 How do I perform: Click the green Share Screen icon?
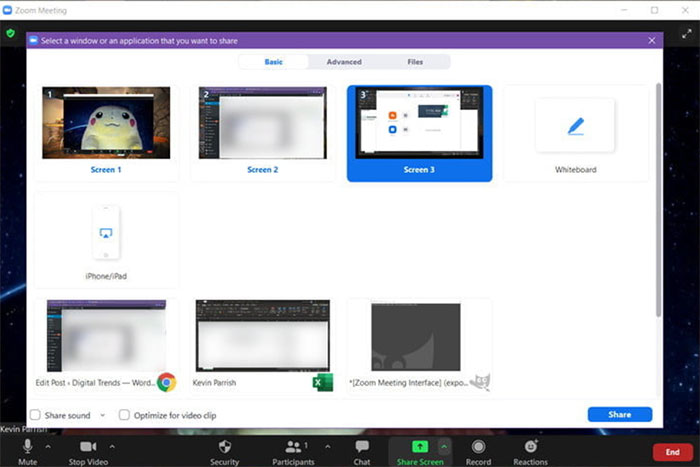(x=421, y=446)
